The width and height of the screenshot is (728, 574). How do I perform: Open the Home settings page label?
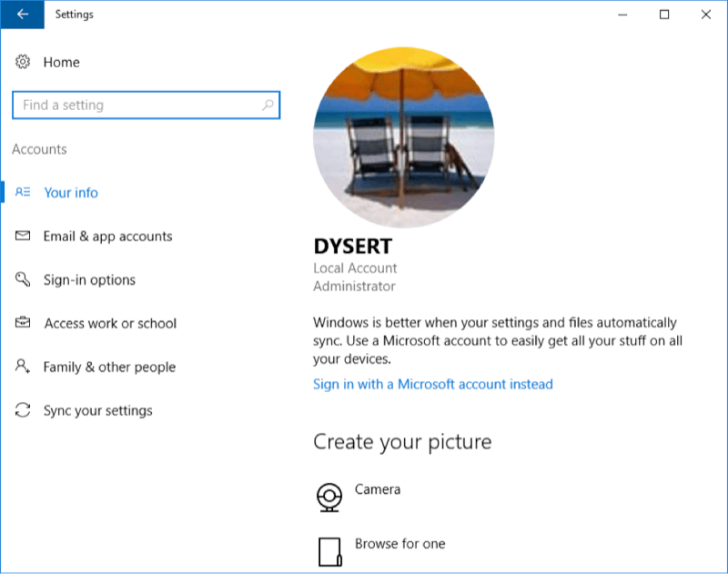click(61, 62)
